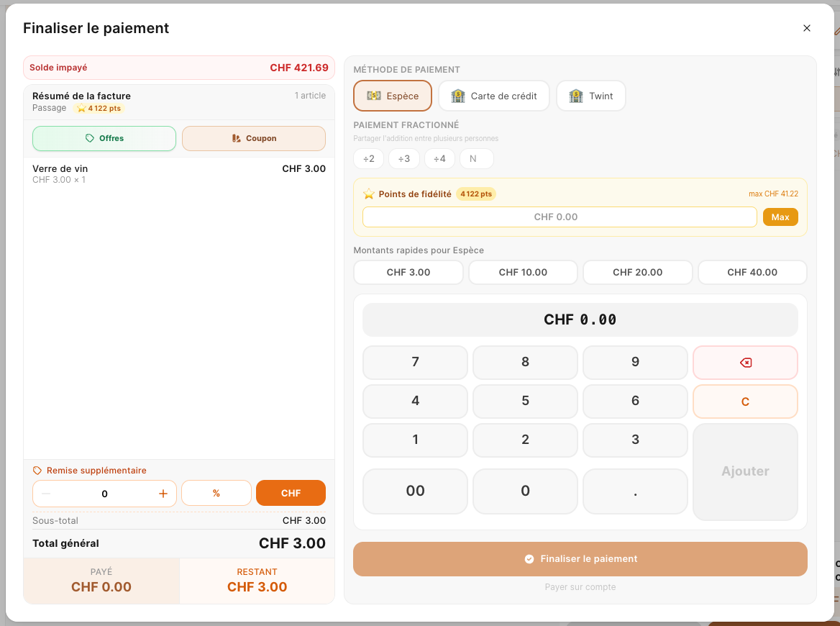
Task: Tap keypad digit 2
Action: tap(525, 440)
